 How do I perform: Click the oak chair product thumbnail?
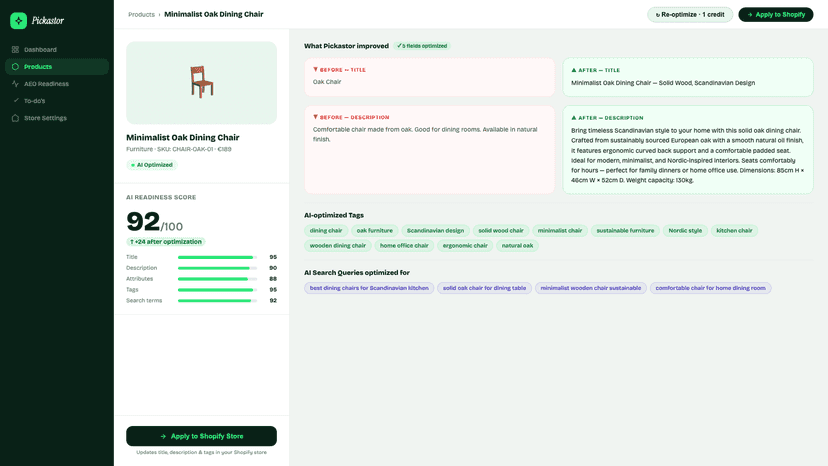pyautogui.click(x=201, y=82)
